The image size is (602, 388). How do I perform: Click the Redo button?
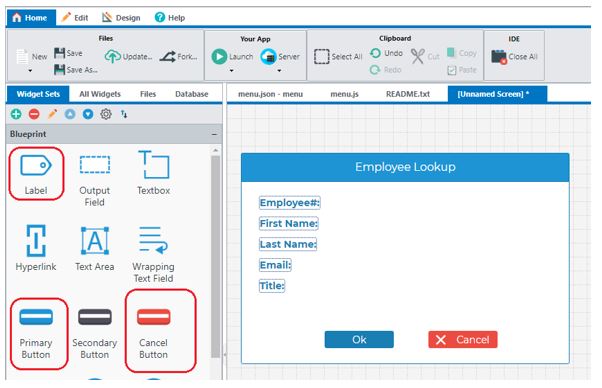click(x=385, y=70)
